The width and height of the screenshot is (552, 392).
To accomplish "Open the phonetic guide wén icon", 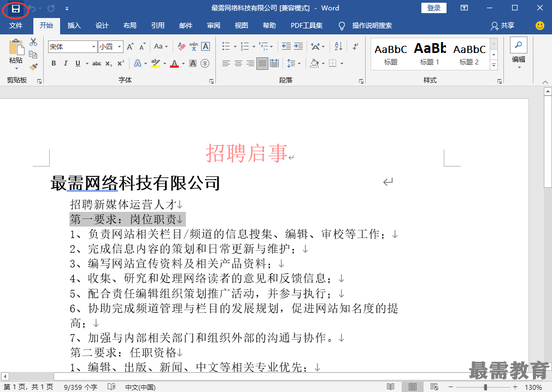I will coord(193,46).
